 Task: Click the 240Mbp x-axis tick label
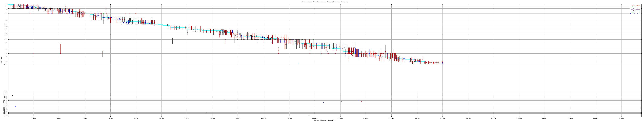(621, 118)
